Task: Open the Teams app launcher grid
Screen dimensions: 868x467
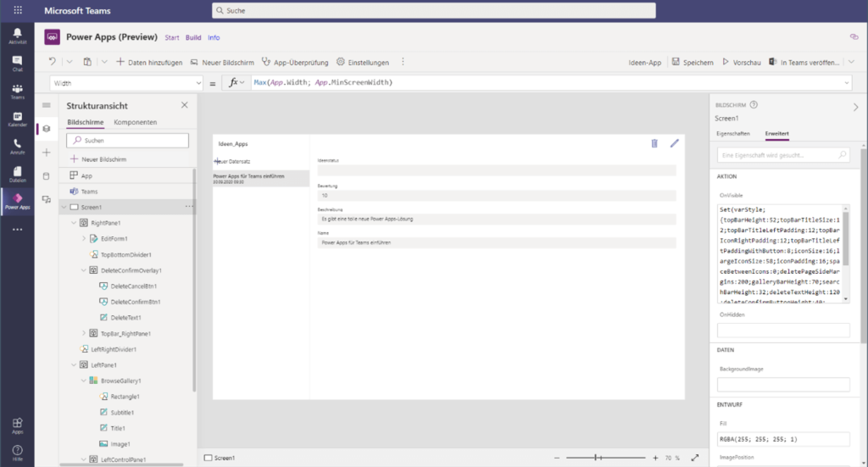Action: pyautogui.click(x=18, y=10)
